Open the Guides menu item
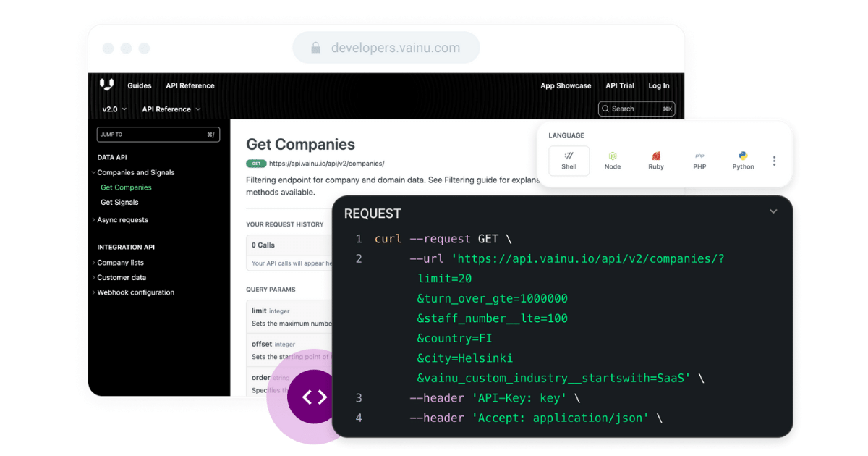The height and width of the screenshot is (456, 868). point(140,85)
